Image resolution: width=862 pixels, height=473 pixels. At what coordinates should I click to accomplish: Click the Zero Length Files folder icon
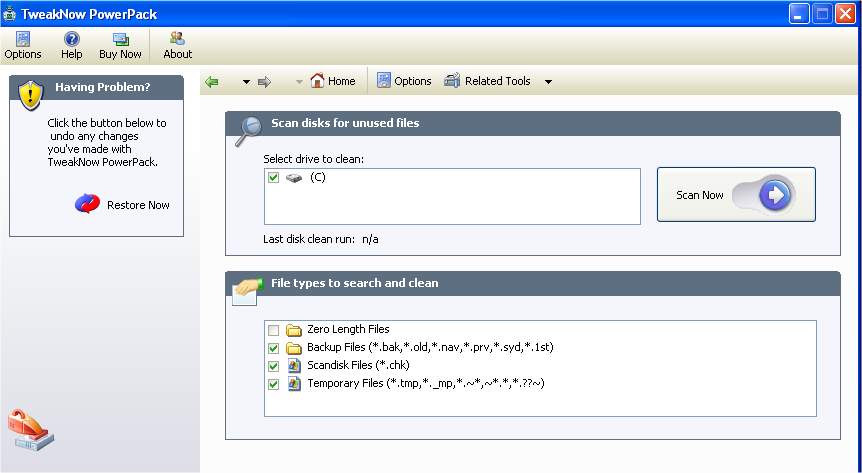(294, 330)
